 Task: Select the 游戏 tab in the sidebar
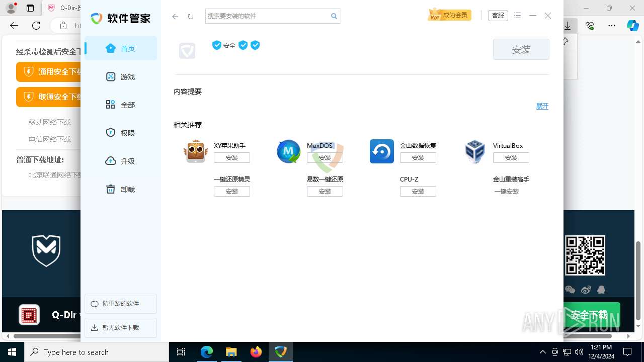point(121,76)
